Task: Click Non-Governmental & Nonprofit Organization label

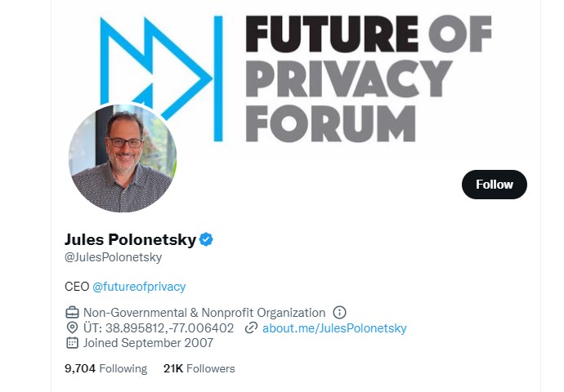Action: click(x=204, y=313)
